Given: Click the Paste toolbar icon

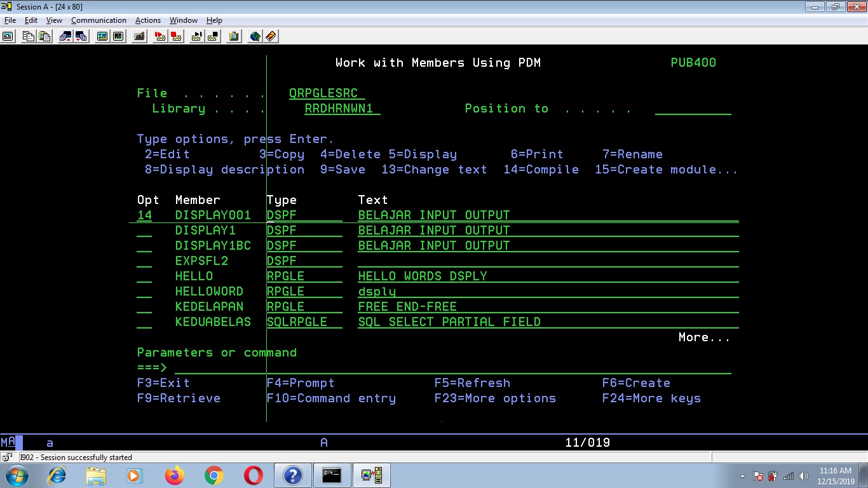Looking at the screenshot, I should point(44,36).
